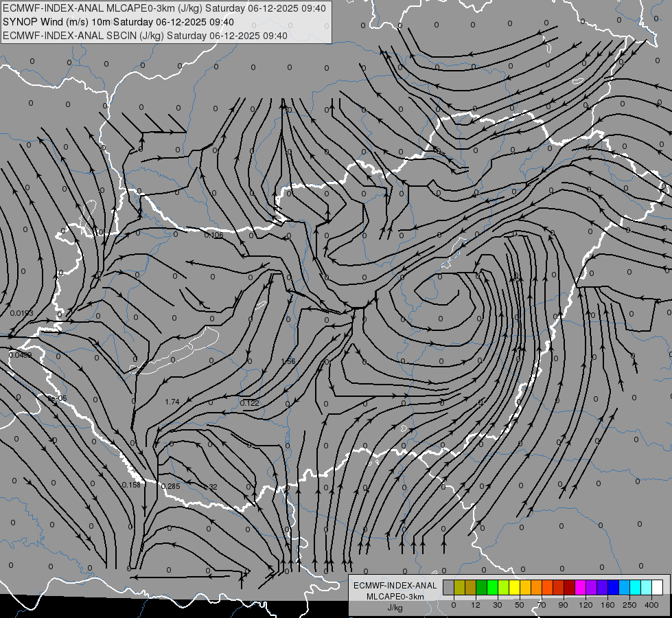Select the magenta swatch left of tick 120

tap(581, 588)
